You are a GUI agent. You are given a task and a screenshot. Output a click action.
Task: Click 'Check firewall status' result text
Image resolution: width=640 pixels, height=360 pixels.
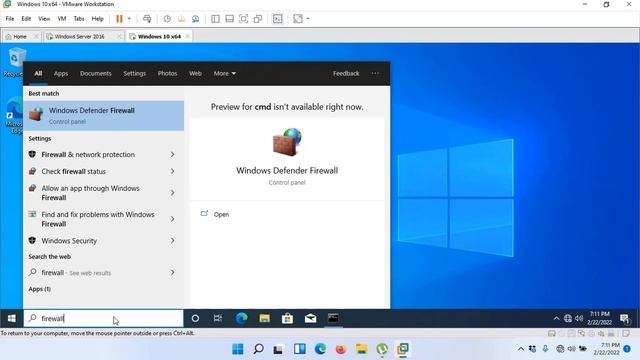(73, 171)
